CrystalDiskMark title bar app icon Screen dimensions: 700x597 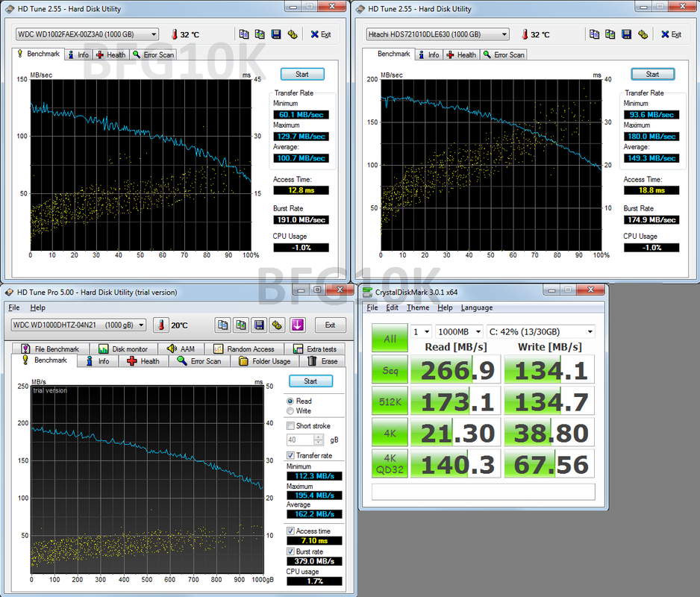[367, 293]
